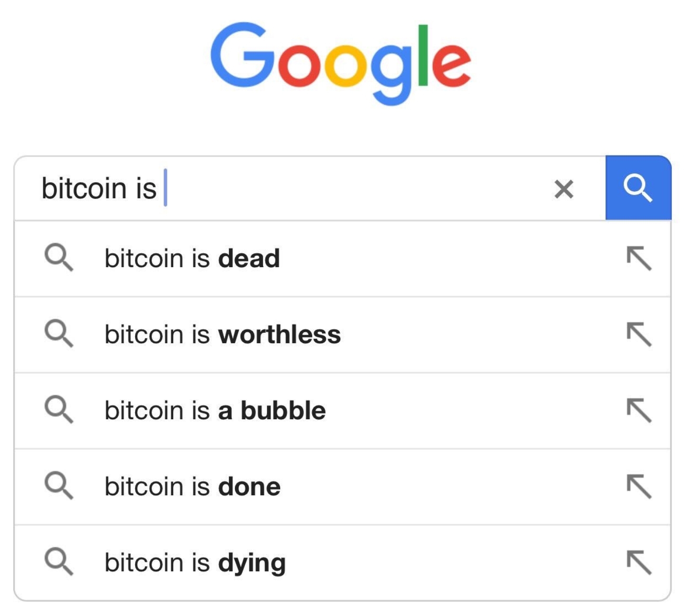Click the typed text 'bitcoin is'
Image resolution: width=685 pixels, height=616 pixels.
tap(99, 188)
